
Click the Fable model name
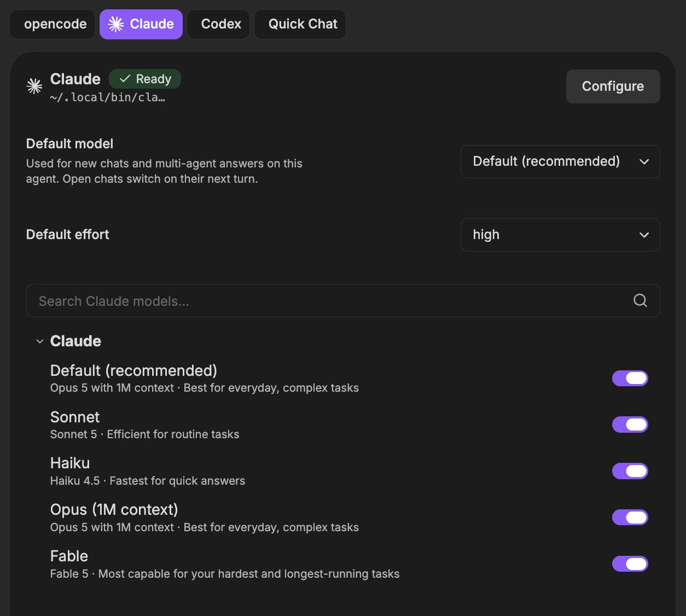pos(69,556)
